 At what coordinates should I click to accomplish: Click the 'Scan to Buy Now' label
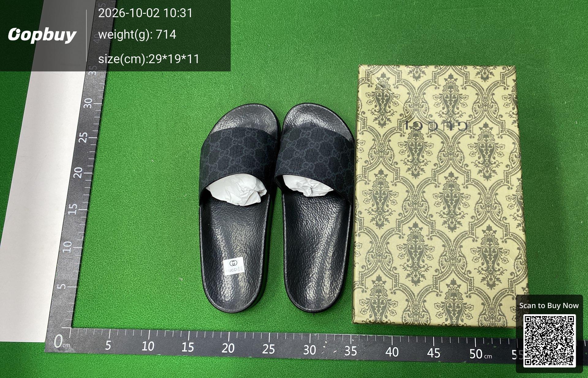click(549, 305)
